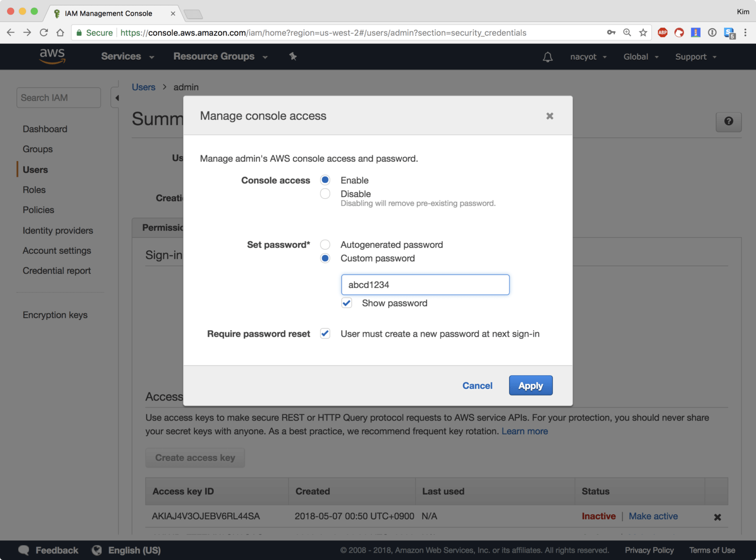756x560 pixels.
Task: Select the Disable console access radio button
Action: pos(326,194)
